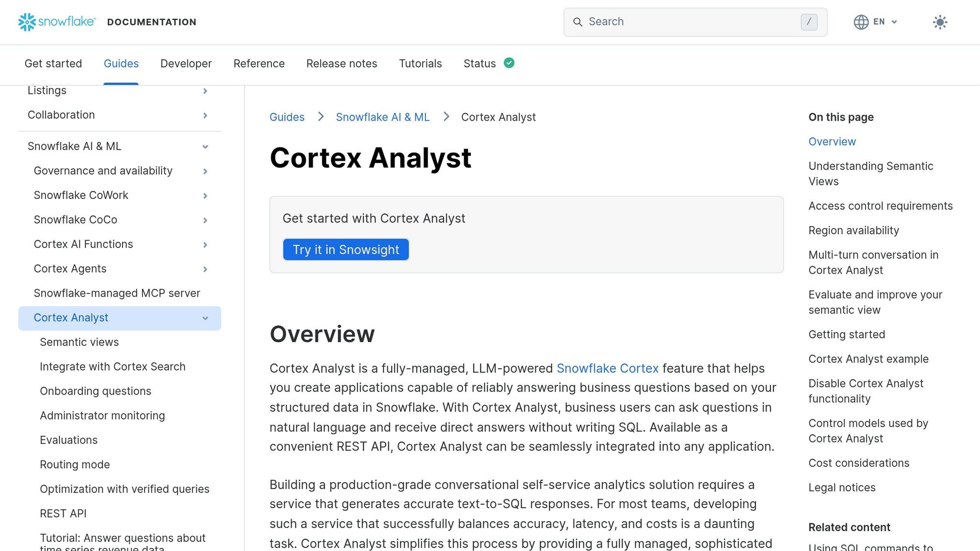Open Administrator monitoring sidebar item
Screen dimensions: 980x551
point(102,416)
